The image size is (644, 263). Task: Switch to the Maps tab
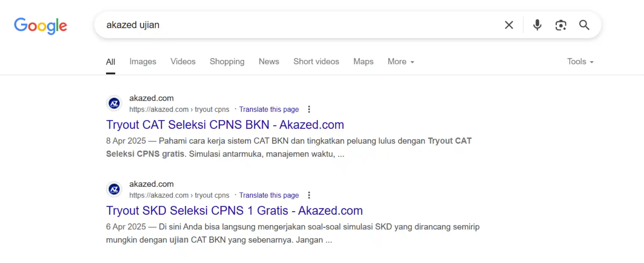pos(363,61)
